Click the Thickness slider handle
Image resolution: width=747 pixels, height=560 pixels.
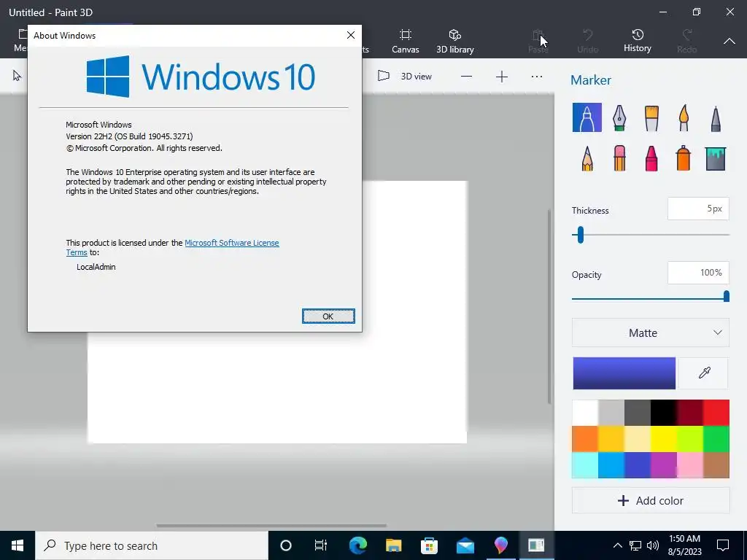pos(580,235)
